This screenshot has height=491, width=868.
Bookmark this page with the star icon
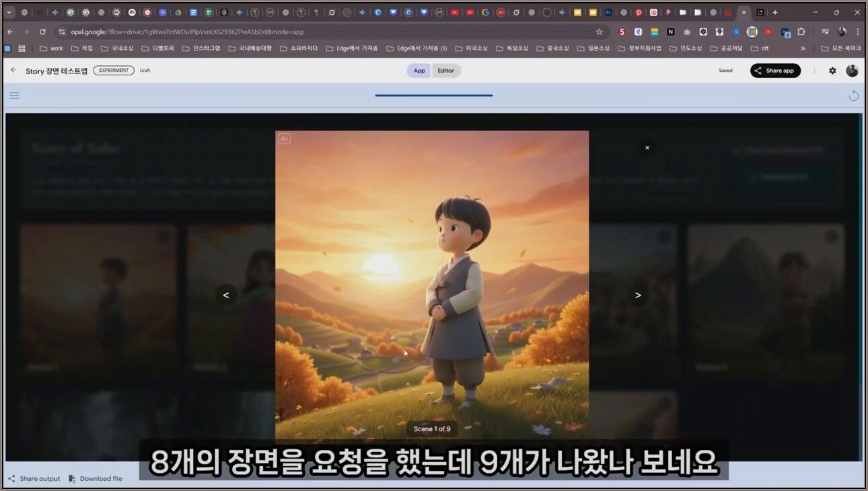[599, 32]
